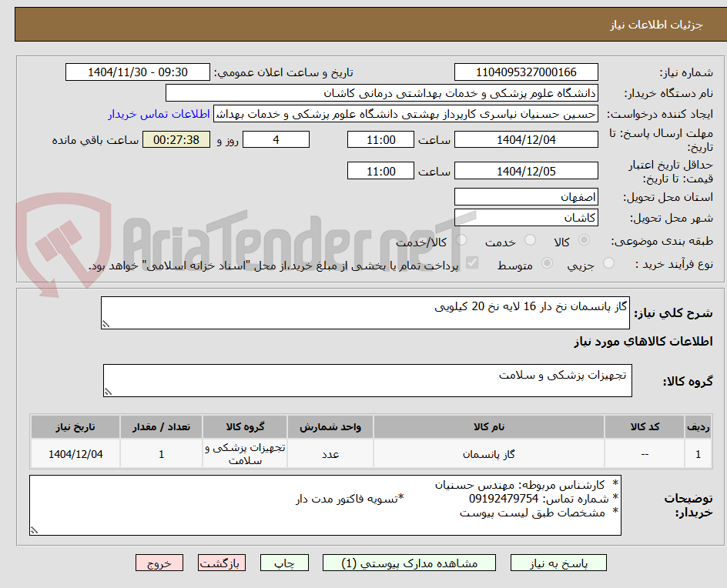Screen dimensions: 727x588
Task: Click the table cell date 1404/12/04
Action: (x=75, y=454)
